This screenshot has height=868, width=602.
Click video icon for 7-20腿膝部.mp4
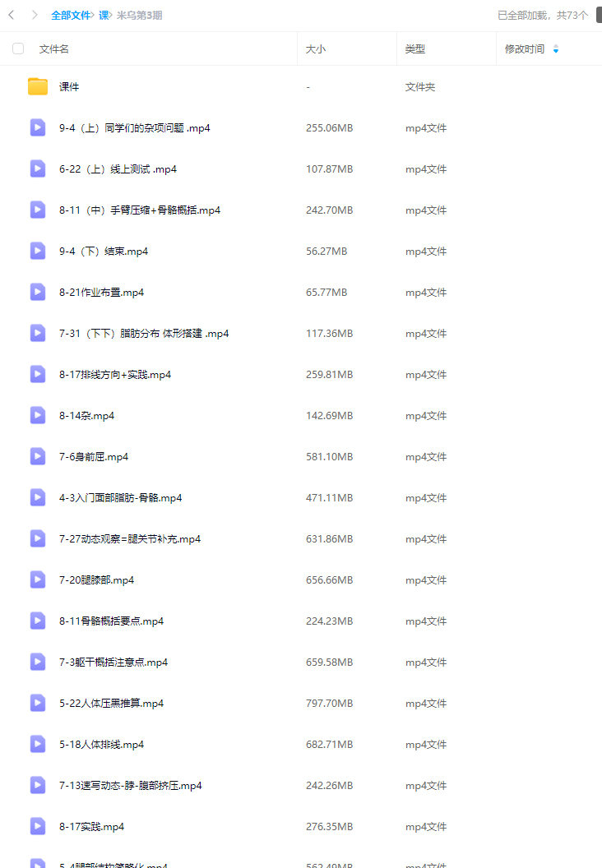(x=38, y=579)
